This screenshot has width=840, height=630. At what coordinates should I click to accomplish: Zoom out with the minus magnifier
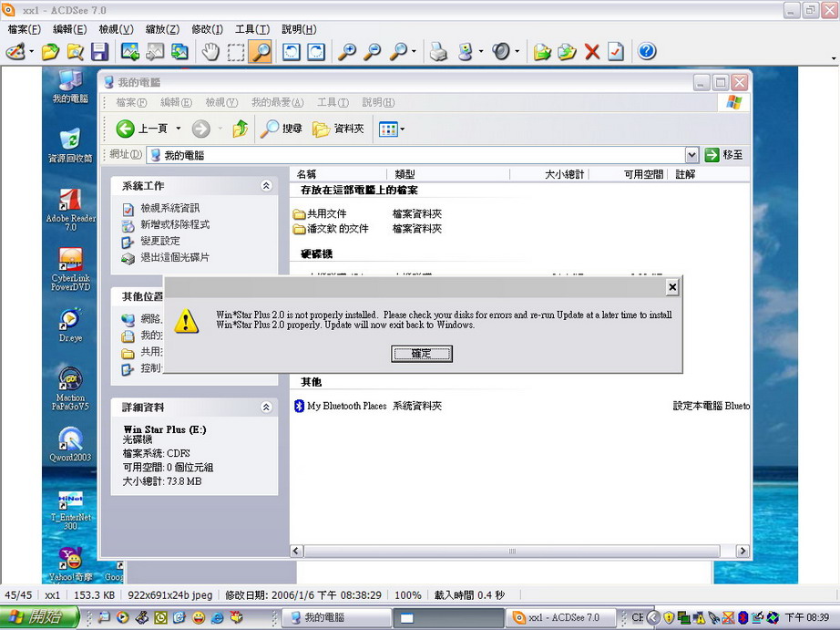point(372,51)
